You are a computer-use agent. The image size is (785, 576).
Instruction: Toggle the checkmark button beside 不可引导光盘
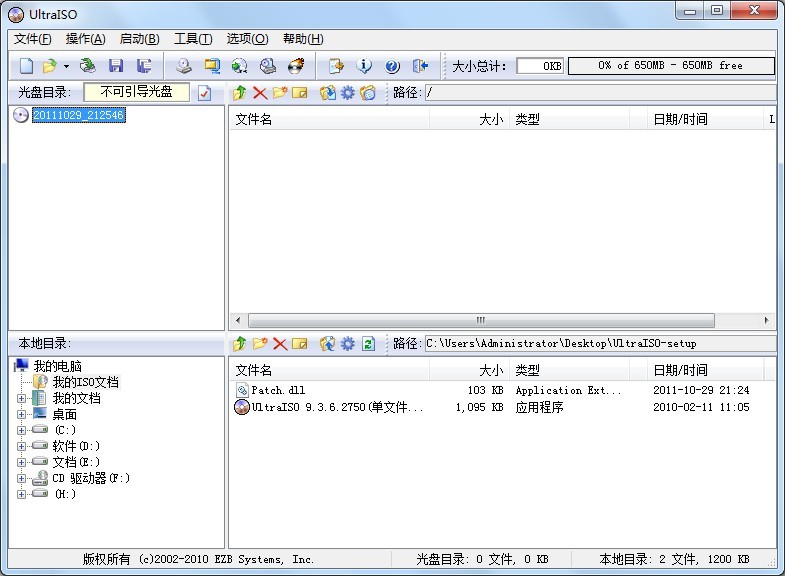[x=205, y=93]
